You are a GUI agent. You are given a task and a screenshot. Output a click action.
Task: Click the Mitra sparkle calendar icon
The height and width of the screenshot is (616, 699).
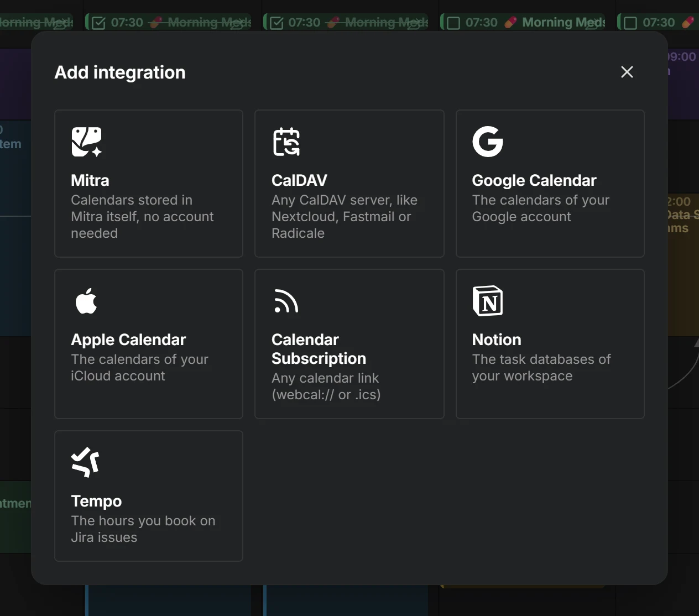[x=87, y=142]
